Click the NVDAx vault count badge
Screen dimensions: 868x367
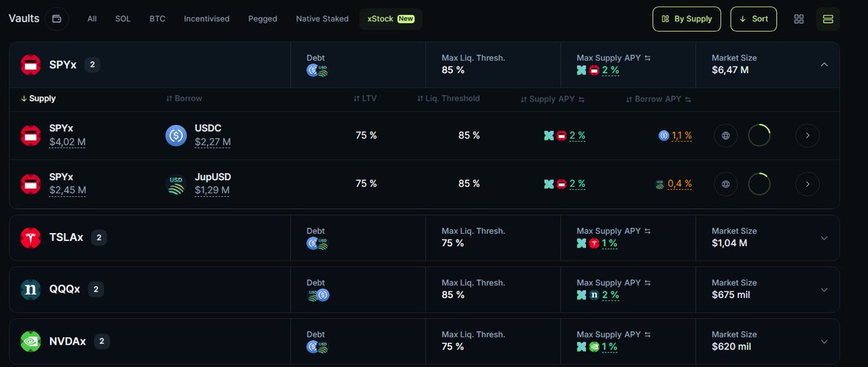tap(102, 342)
